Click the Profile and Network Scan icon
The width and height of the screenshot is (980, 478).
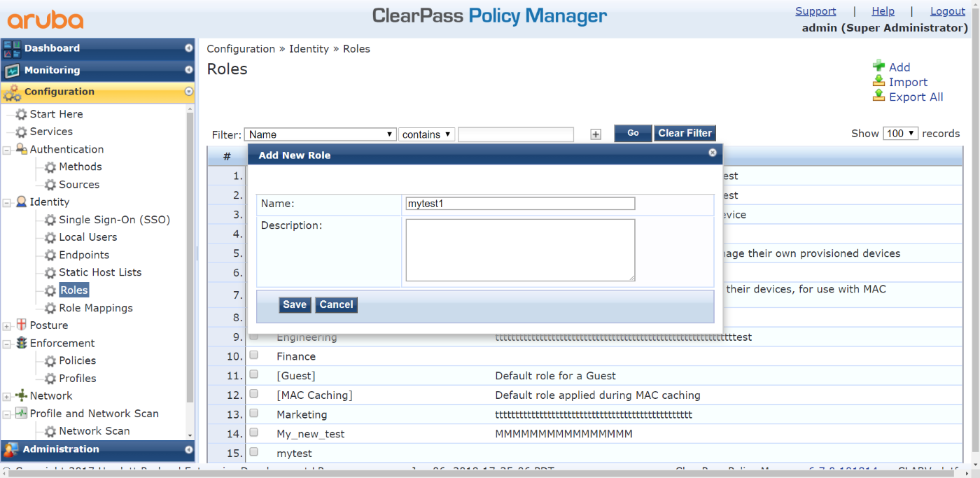click(x=22, y=413)
